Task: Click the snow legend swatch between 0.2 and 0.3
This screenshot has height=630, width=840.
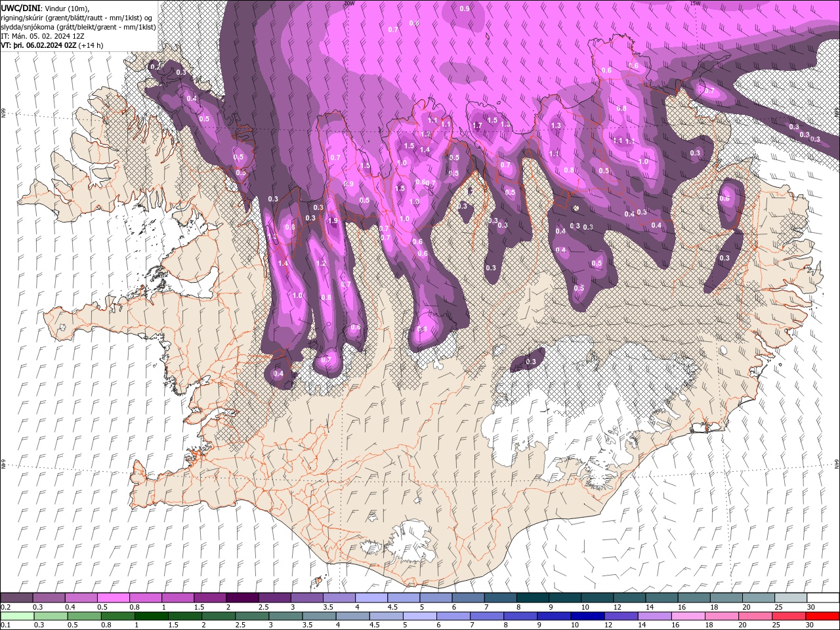Action: point(16,598)
